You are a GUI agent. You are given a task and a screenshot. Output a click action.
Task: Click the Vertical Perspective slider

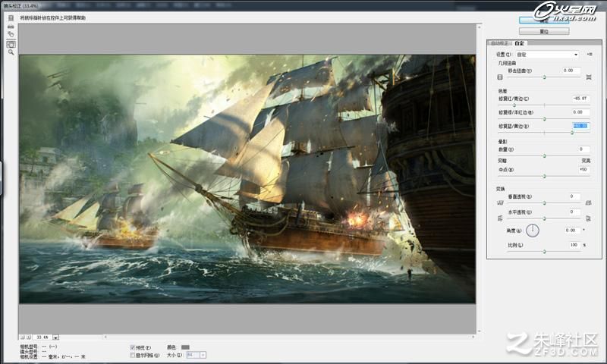(x=544, y=202)
